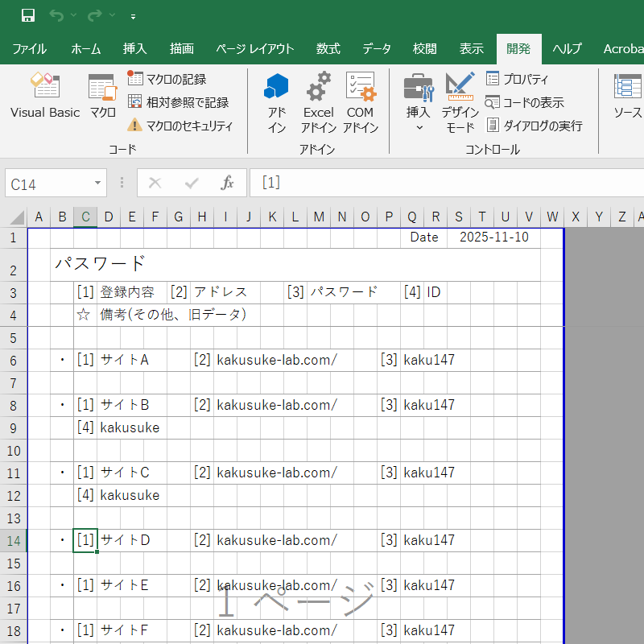Image resolution: width=644 pixels, height=644 pixels.
Task: Open the ファイル menu tab
Action: [x=29, y=48]
